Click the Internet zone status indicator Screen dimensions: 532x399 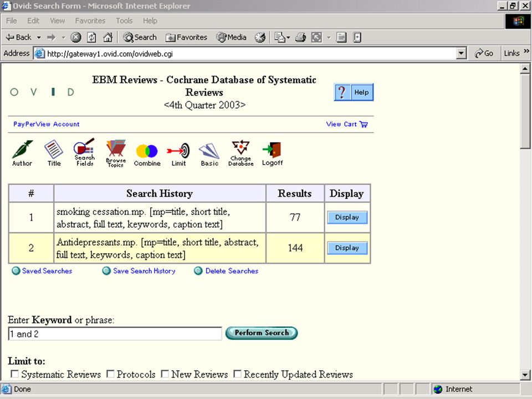(453, 389)
